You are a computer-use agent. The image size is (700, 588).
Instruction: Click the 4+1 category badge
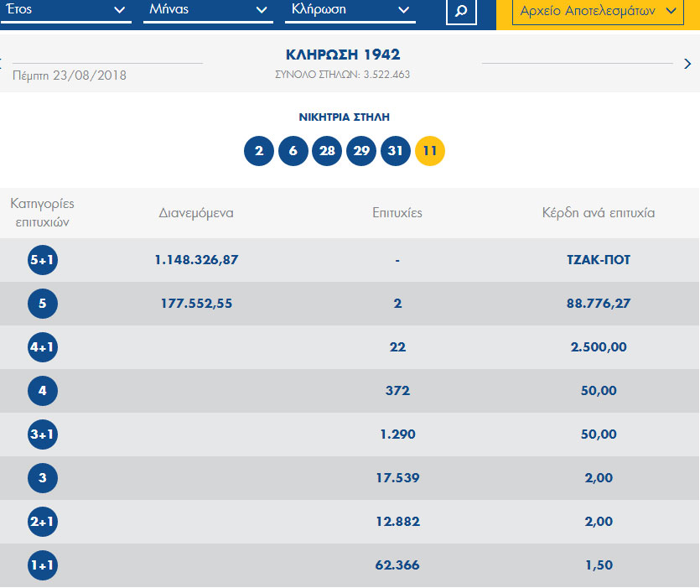pyautogui.click(x=43, y=347)
